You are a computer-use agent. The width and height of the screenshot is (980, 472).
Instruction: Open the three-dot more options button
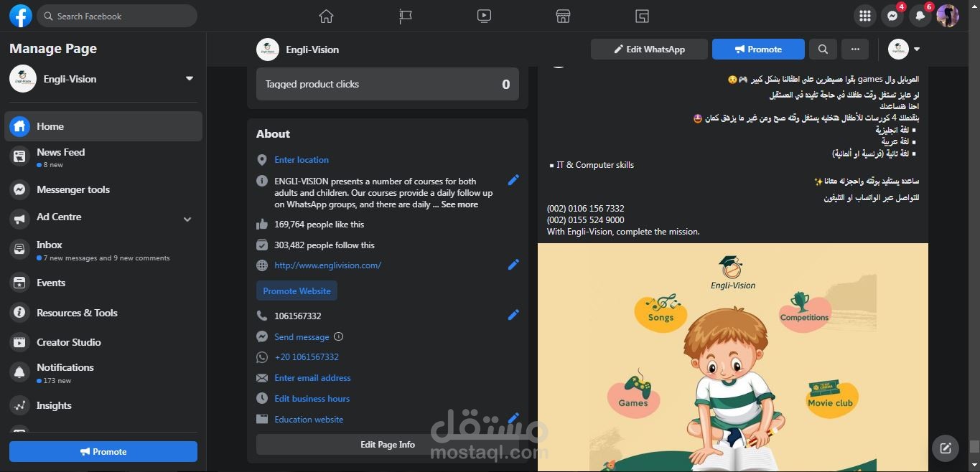click(854, 49)
